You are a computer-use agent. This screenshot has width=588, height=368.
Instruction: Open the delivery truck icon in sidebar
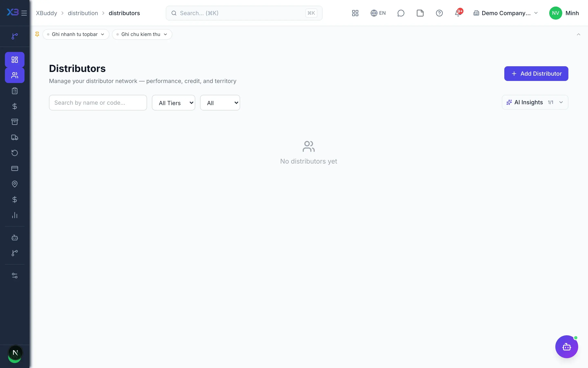click(x=14, y=137)
